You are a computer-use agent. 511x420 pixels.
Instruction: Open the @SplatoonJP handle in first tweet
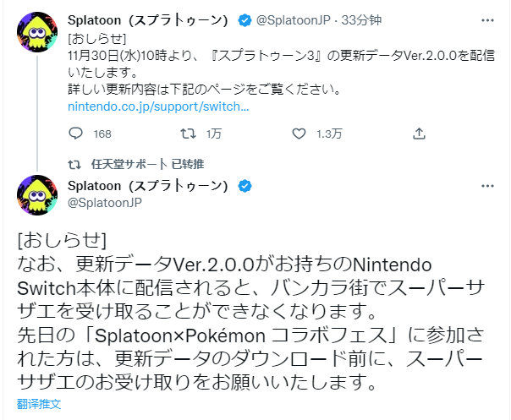point(293,20)
